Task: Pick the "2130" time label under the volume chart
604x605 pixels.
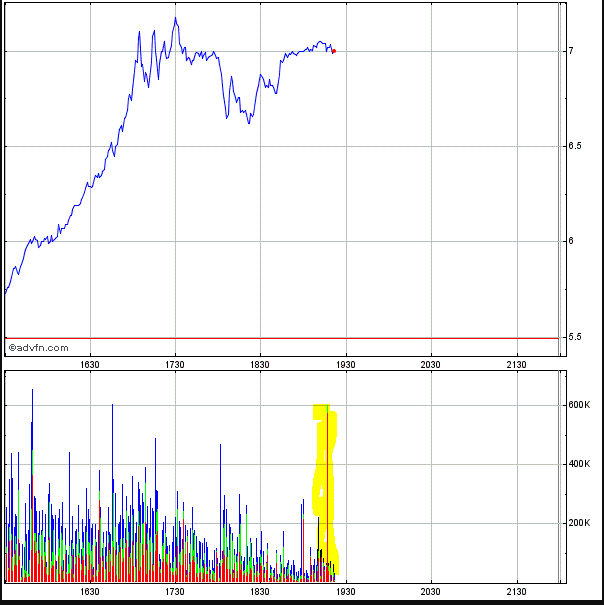Action: pyautogui.click(x=516, y=591)
